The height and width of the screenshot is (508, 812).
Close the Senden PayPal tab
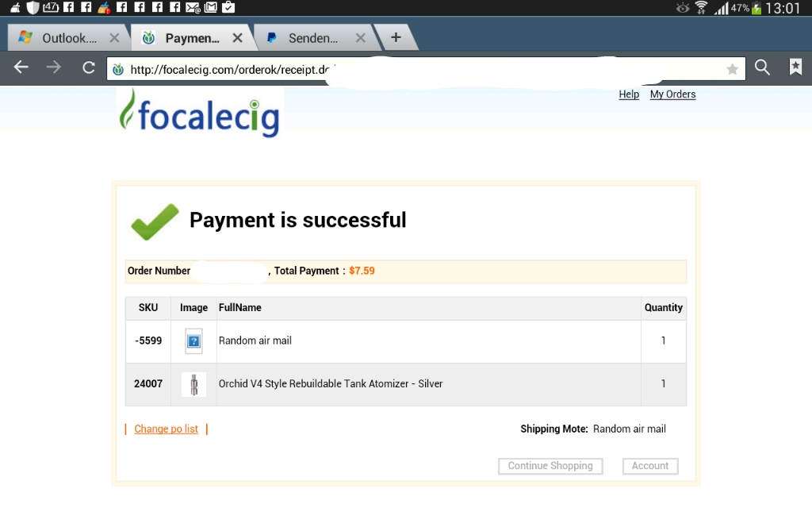click(361, 37)
